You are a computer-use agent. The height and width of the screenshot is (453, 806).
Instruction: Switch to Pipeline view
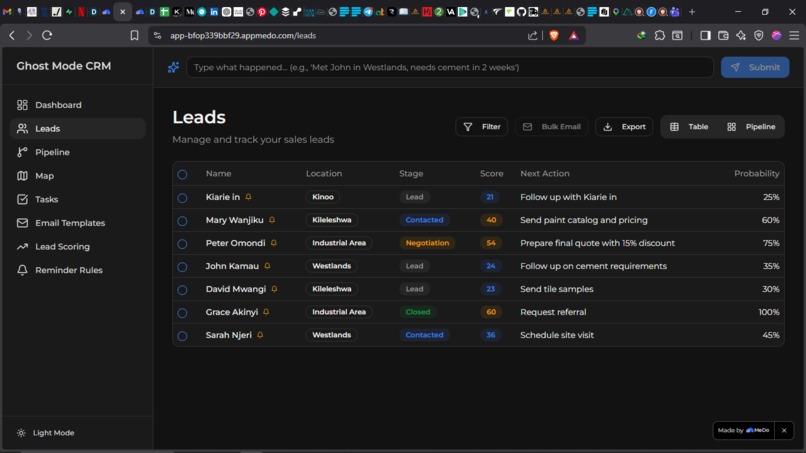point(751,127)
